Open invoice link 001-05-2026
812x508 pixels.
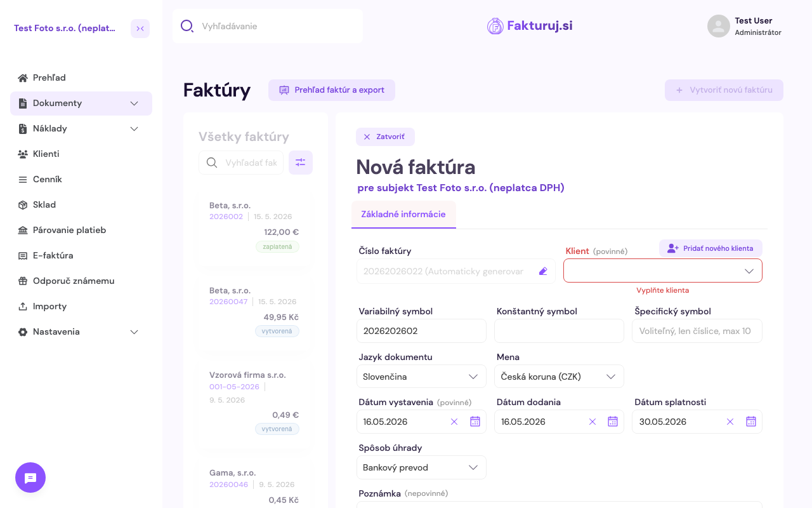pyautogui.click(x=234, y=387)
